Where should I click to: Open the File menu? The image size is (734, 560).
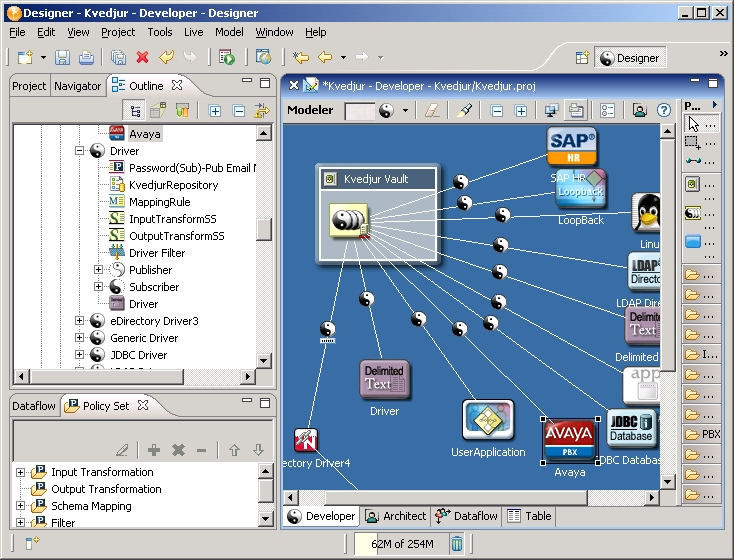[17, 32]
